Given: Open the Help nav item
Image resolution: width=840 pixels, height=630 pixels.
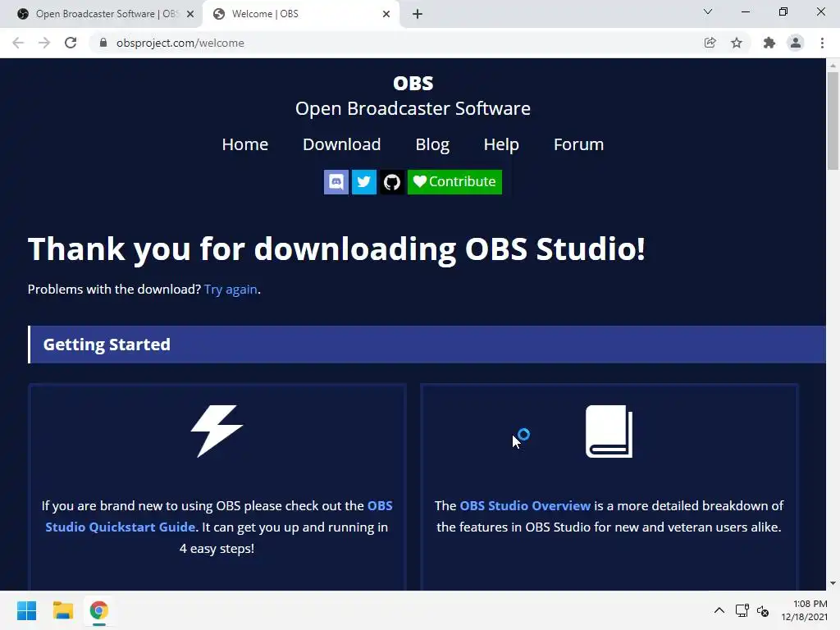Looking at the screenshot, I should (x=501, y=144).
